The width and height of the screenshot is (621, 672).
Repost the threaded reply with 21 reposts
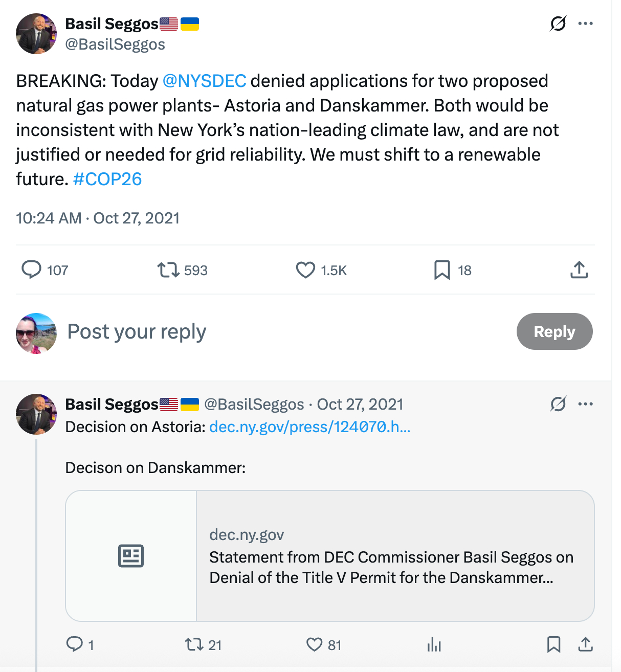194,644
